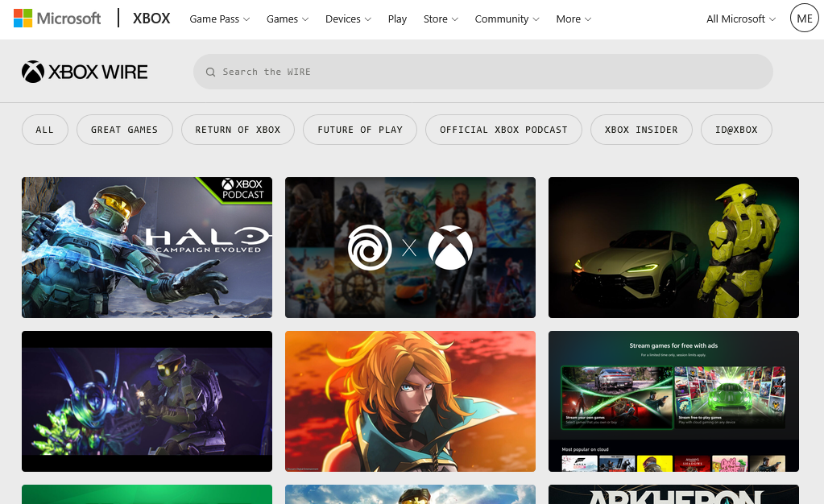Open the partially visible Spartan helmet sky article
This screenshot has height=504, width=824.
tap(410, 494)
